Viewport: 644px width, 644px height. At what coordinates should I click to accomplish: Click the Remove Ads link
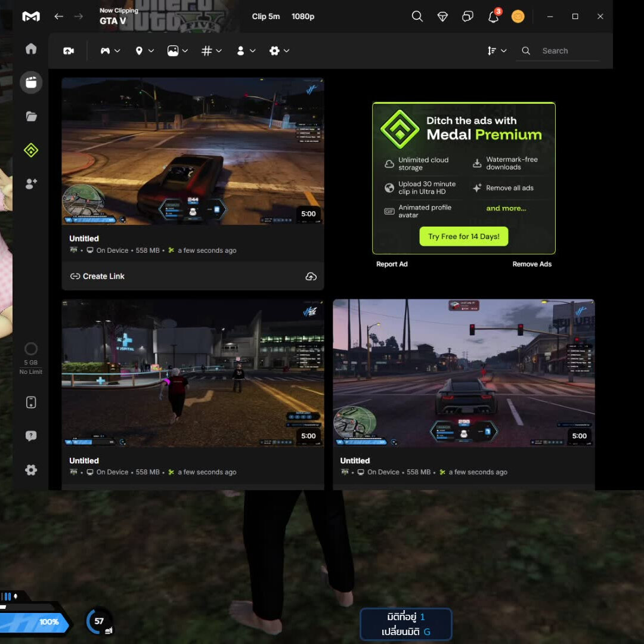coord(531,264)
